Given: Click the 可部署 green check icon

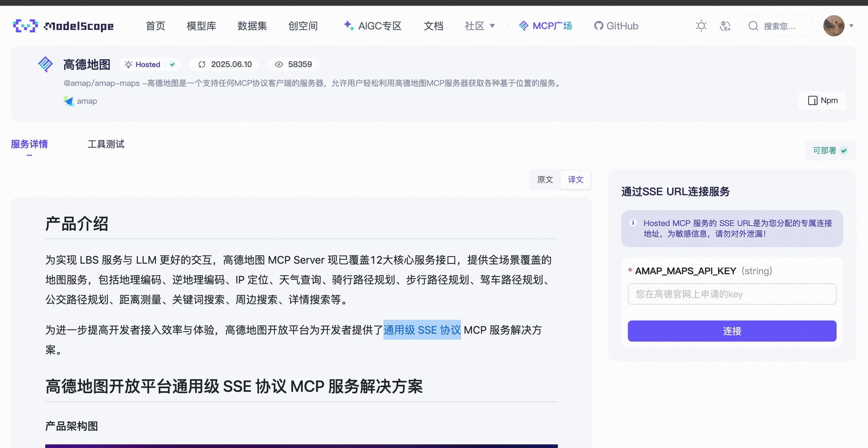Looking at the screenshot, I should pyautogui.click(x=844, y=150).
